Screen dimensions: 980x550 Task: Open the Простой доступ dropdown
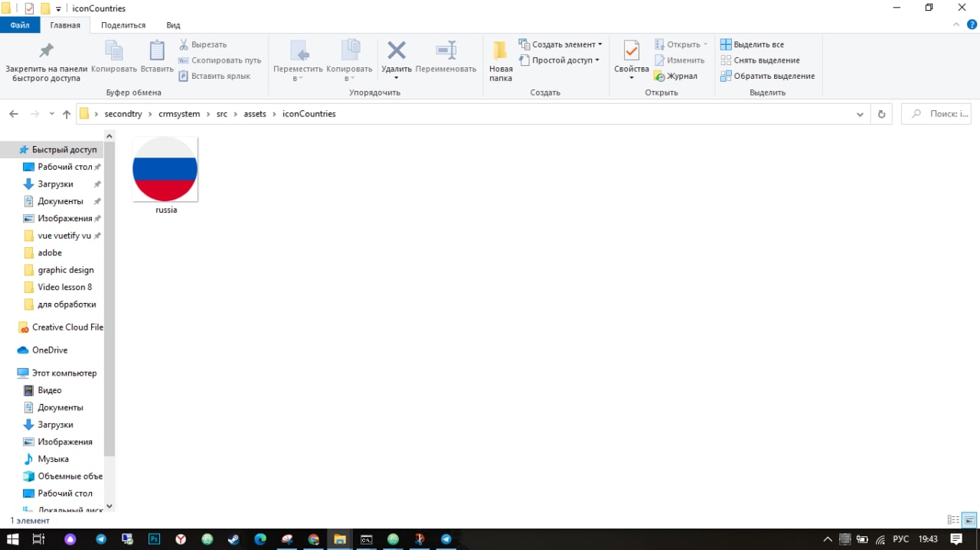point(559,60)
